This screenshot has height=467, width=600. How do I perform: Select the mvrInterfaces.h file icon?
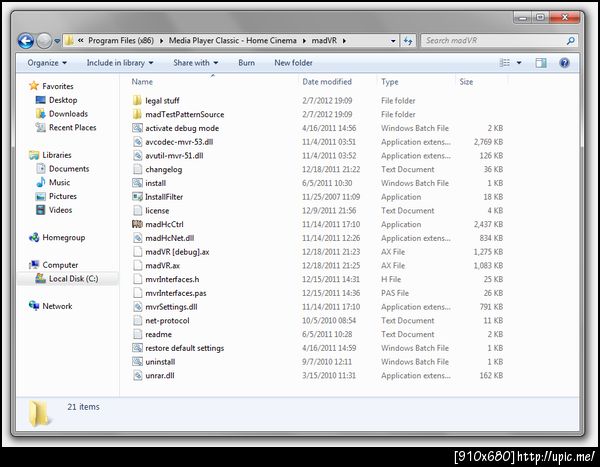click(137, 279)
